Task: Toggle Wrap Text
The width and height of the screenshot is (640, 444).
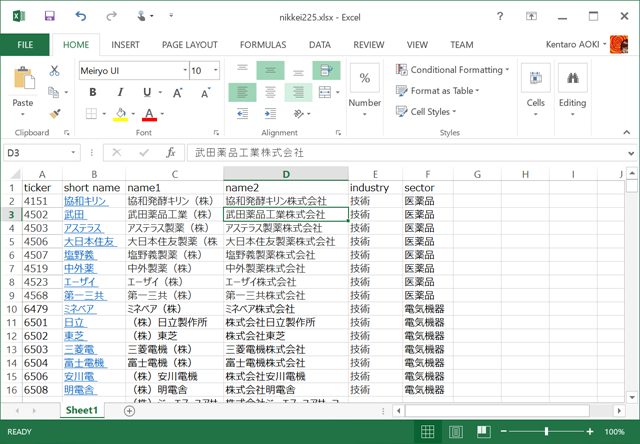Action: point(326,70)
